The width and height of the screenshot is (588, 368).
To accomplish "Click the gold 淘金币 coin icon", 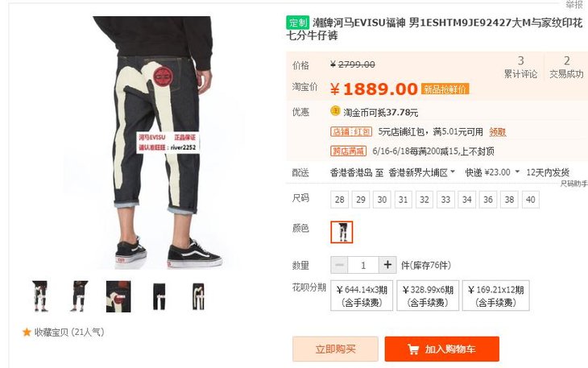I will [x=335, y=111].
